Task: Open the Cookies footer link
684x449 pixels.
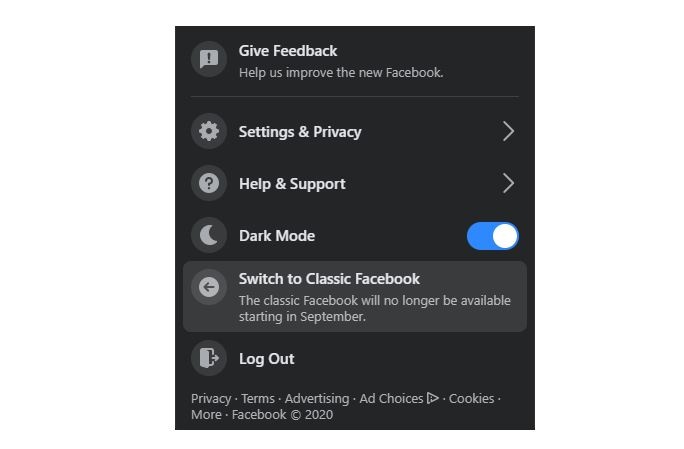Action: (x=472, y=399)
